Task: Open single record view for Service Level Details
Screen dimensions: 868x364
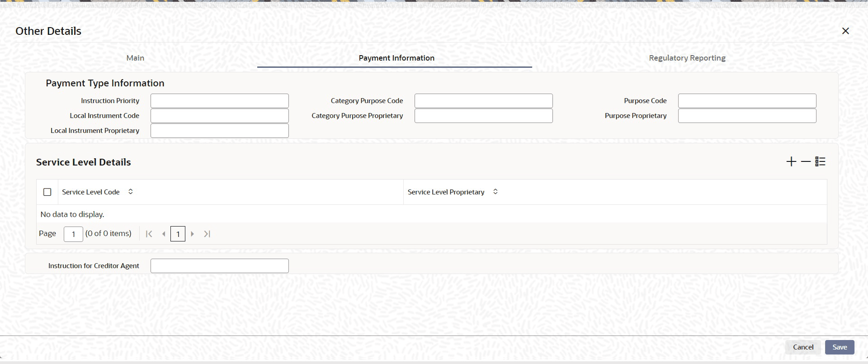Action: pos(821,162)
